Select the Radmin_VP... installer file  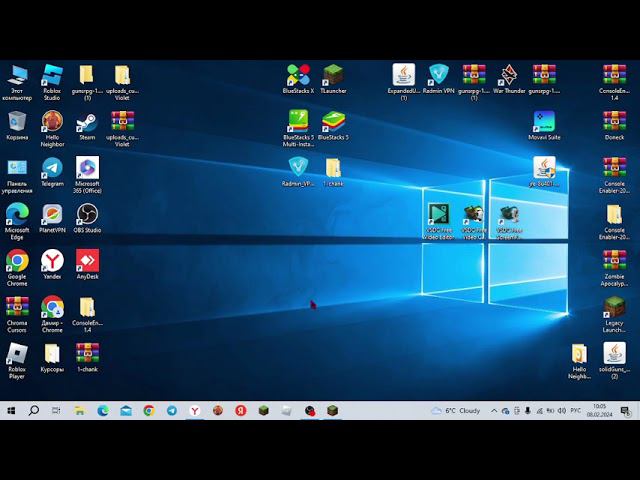[x=298, y=172]
